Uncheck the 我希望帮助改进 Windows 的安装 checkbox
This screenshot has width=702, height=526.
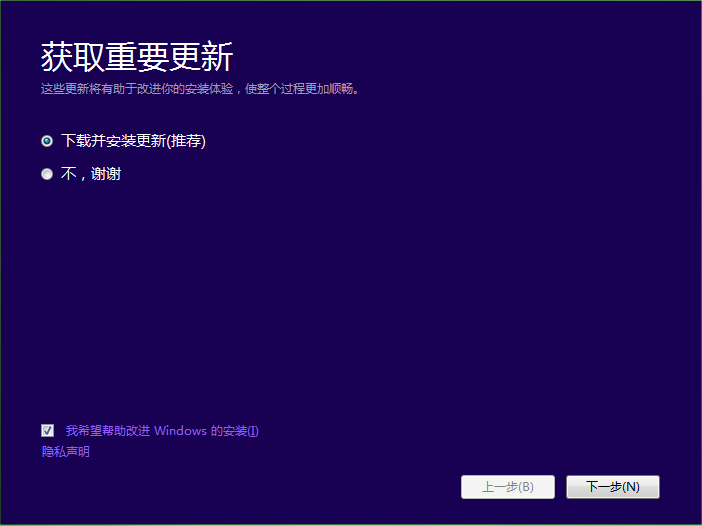tap(48, 430)
